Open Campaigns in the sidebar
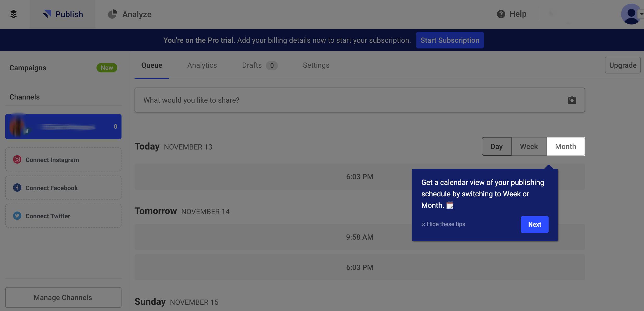The width and height of the screenshot is (644, 311). point(28,68)
